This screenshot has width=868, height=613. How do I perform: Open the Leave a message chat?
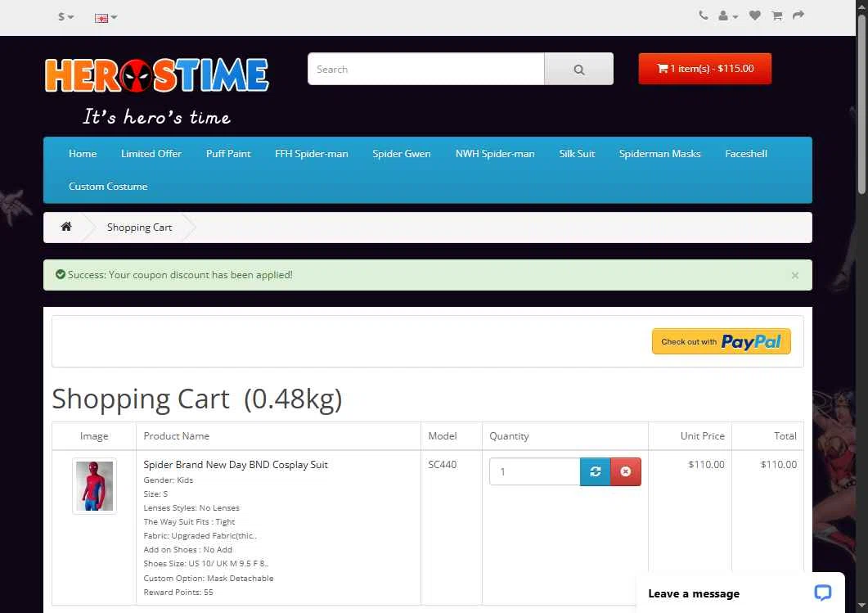pyautogui.click(x=694, y=593)
